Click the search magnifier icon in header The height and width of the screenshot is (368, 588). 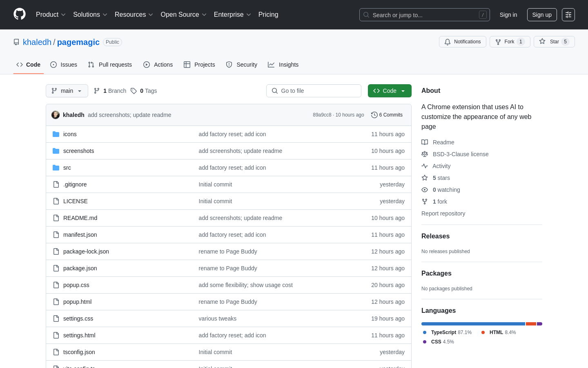click(x=366, y=15)
